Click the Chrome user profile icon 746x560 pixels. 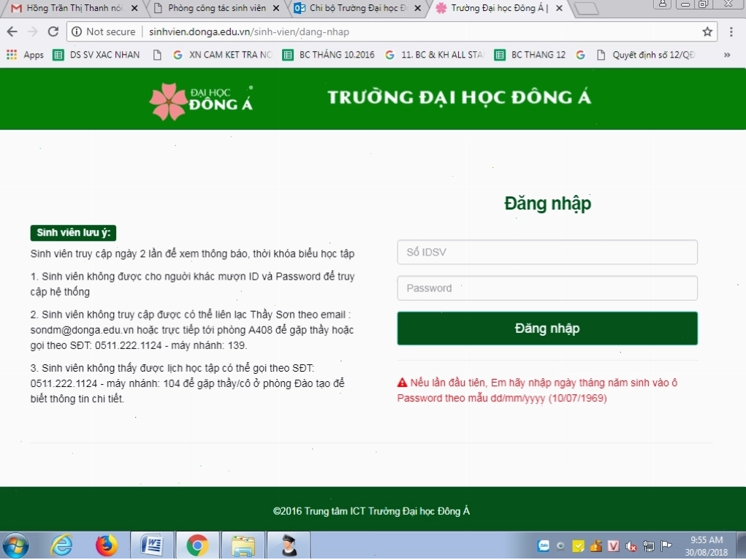pos(662,4)
